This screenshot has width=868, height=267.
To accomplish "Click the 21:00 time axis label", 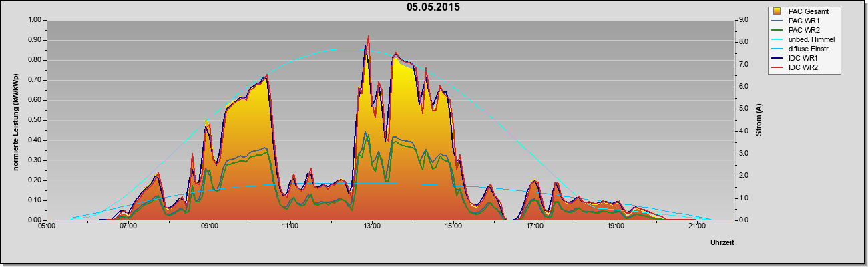I will pyautogui.click(x=696, y=226).
